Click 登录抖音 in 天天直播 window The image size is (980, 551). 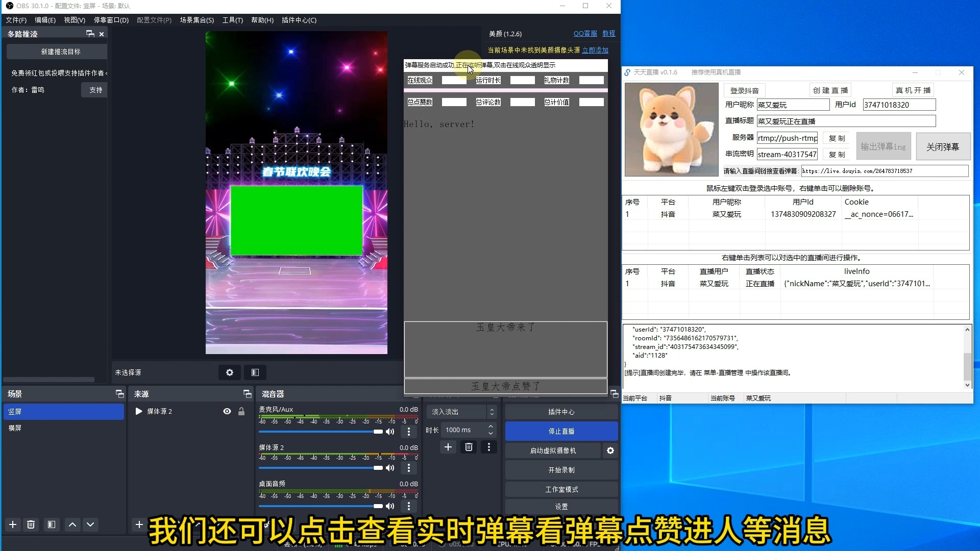point(744,90)
